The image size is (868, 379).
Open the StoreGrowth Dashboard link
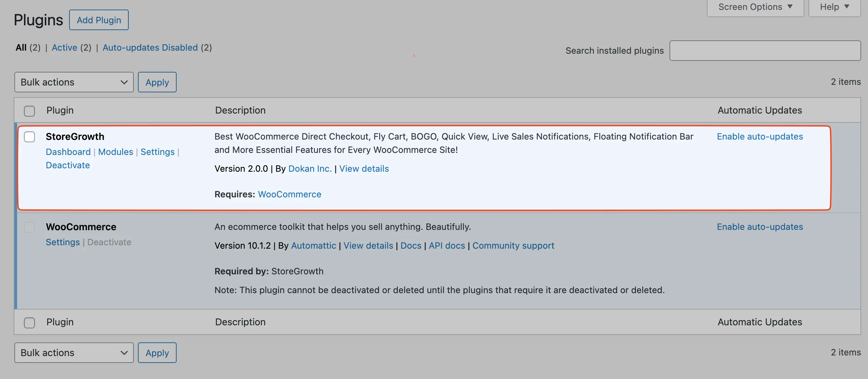click(x=68, y=152)
